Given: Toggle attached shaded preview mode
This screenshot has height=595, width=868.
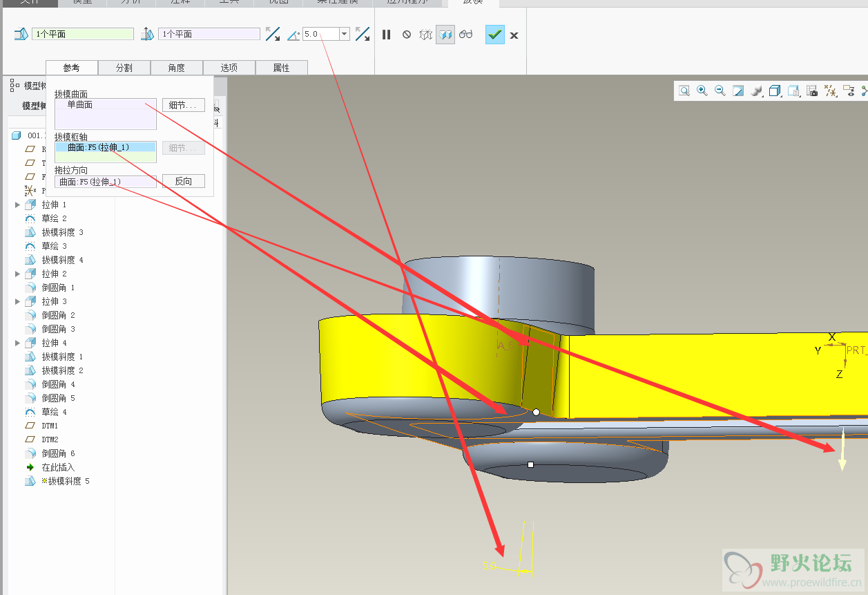Looking at the screenshot, I should click(445, 35).
